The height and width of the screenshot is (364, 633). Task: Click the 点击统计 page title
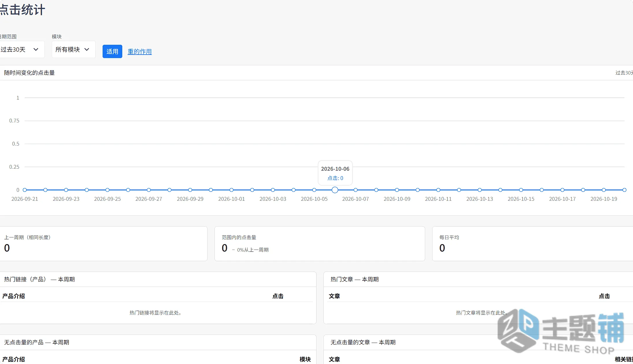(23, 10)
